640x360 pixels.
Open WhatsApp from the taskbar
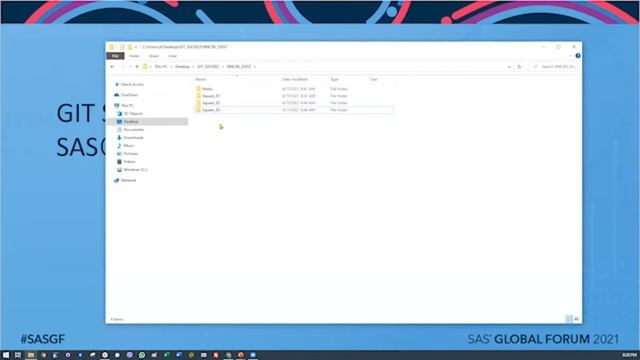(x=142, y=355)
